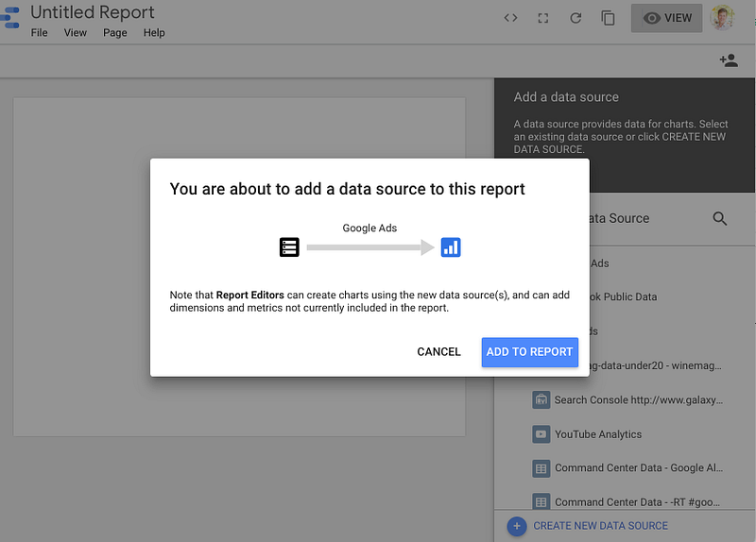Click the Data Studio logo icon

coord(9,18)
